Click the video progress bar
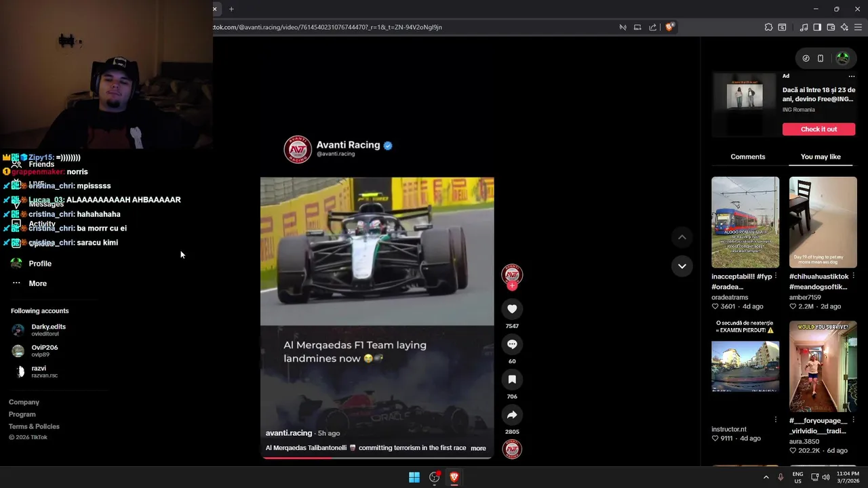This screenshot has width=868, height=488. (377, 457)
